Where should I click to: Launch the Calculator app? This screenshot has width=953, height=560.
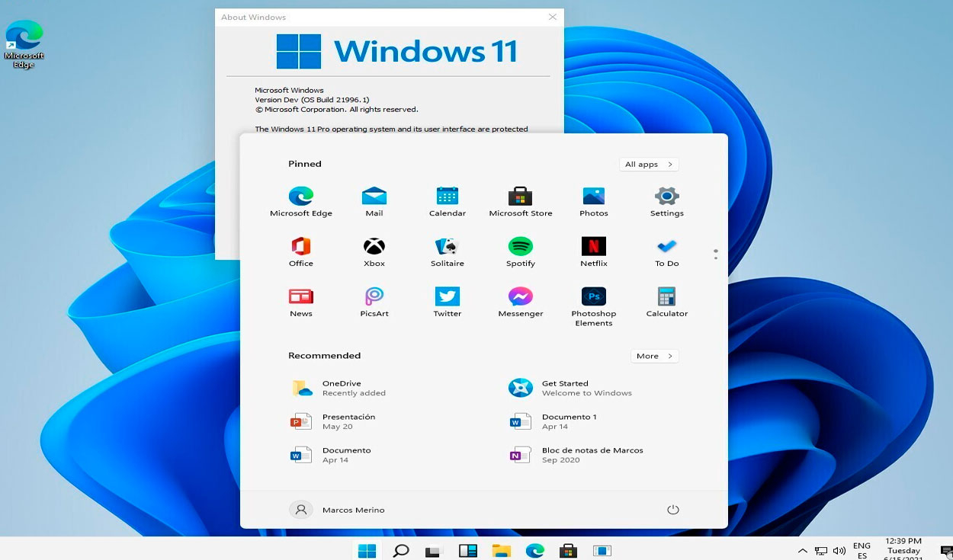click(x=667, y=302)
